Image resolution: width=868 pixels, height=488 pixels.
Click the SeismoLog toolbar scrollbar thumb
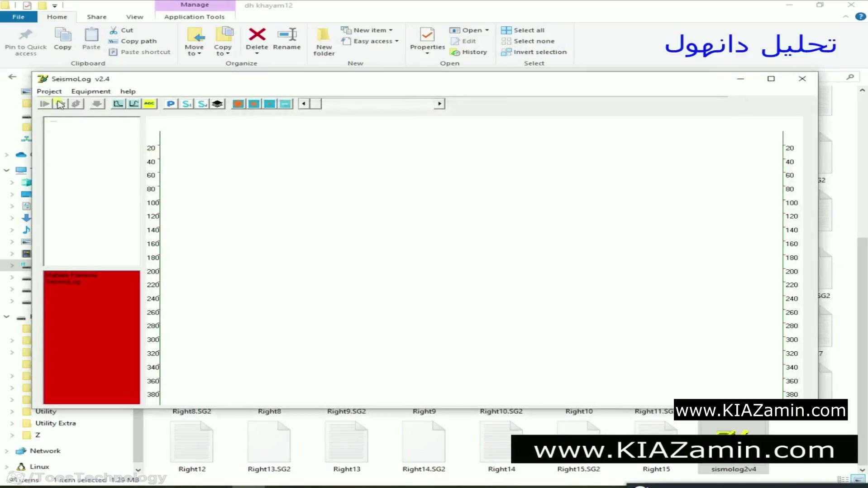click(x=316, y=104)
